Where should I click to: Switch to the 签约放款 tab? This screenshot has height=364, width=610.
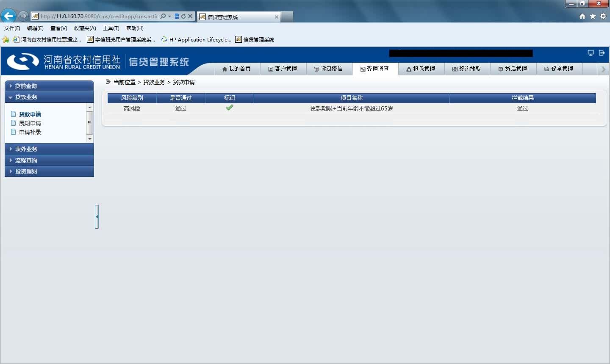[466, 69]
